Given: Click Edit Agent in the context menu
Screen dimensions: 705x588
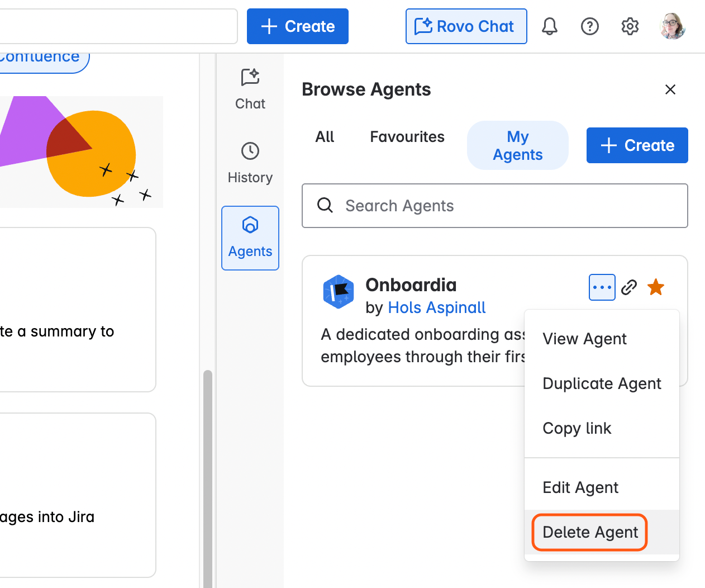Looking at the screenshot, I should click(580, 487).
